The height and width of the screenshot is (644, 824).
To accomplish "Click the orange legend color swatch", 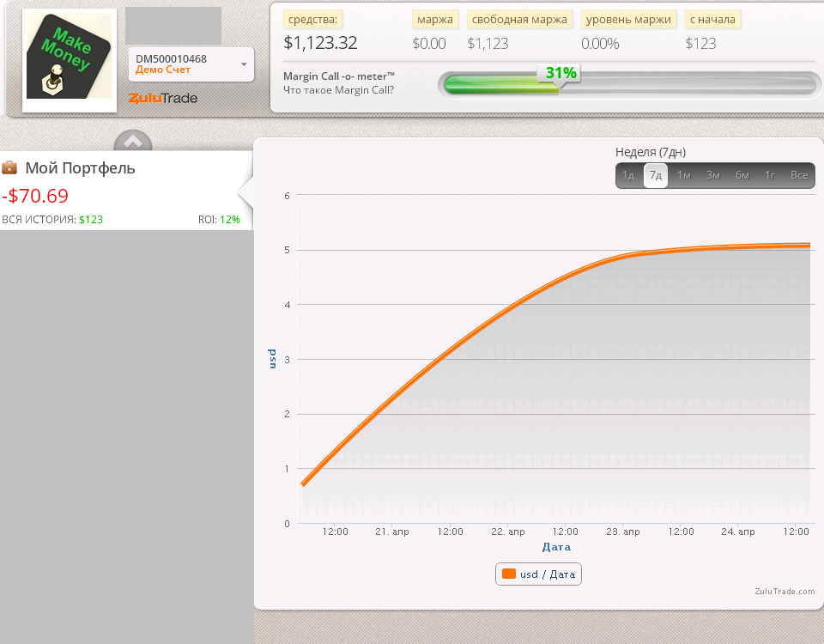I will point(509,574).
